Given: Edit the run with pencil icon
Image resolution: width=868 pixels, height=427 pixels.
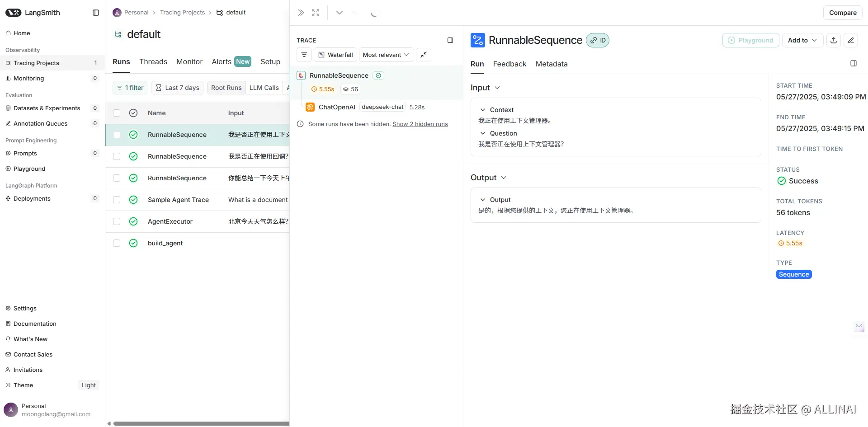Looking at the screenshot, I should pos(851,40).
